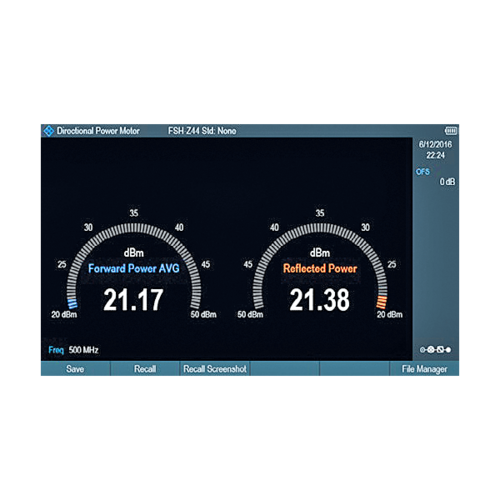Click the orange indicator on reflected power gauge

(x=382, y=302)
